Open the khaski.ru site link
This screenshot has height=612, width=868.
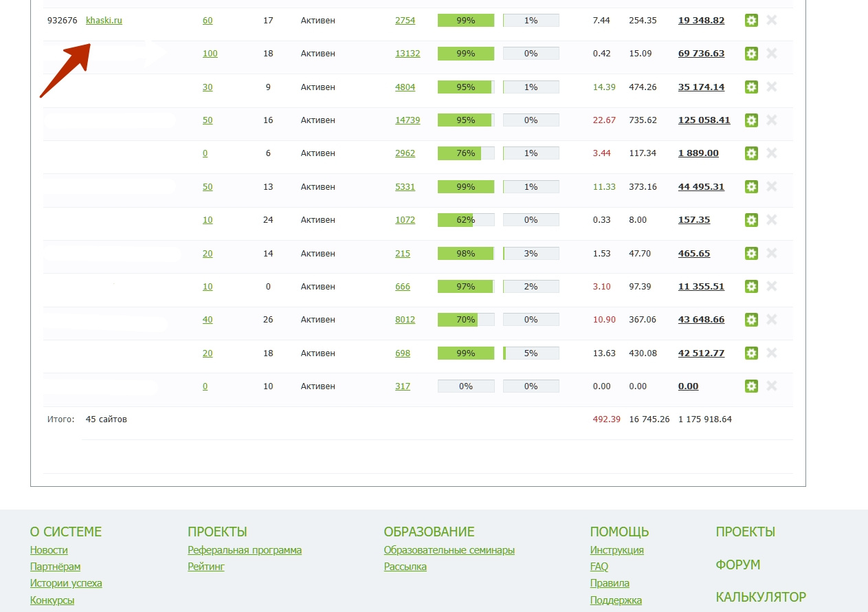pos(104,21)
